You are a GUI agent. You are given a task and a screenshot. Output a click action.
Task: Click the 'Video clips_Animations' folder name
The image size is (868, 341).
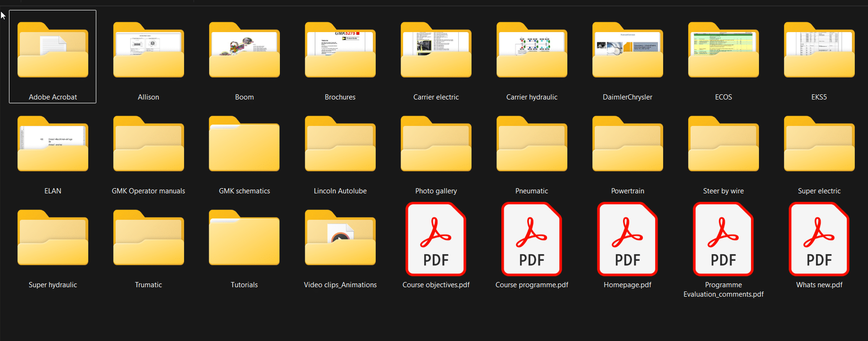pyautogui.click(x=340, y=285)
